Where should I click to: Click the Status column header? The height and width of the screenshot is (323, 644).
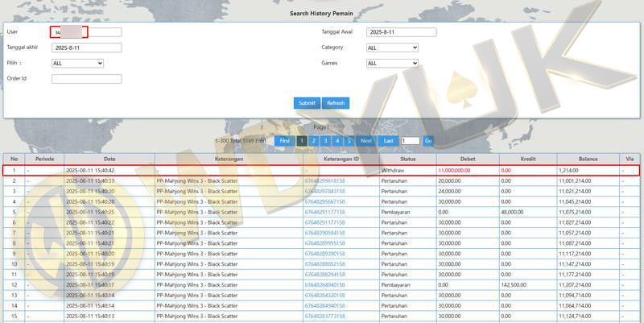coord(408,159)
